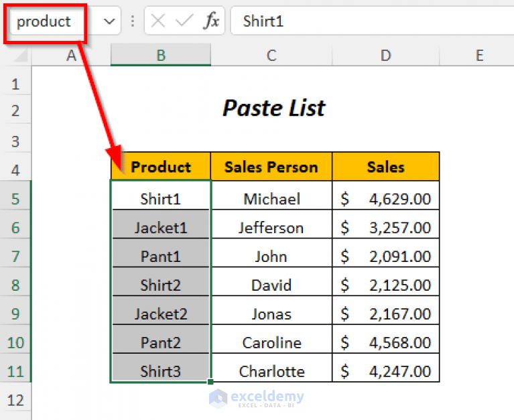Open the Name Box dropdown arrow

pos(110,21)
